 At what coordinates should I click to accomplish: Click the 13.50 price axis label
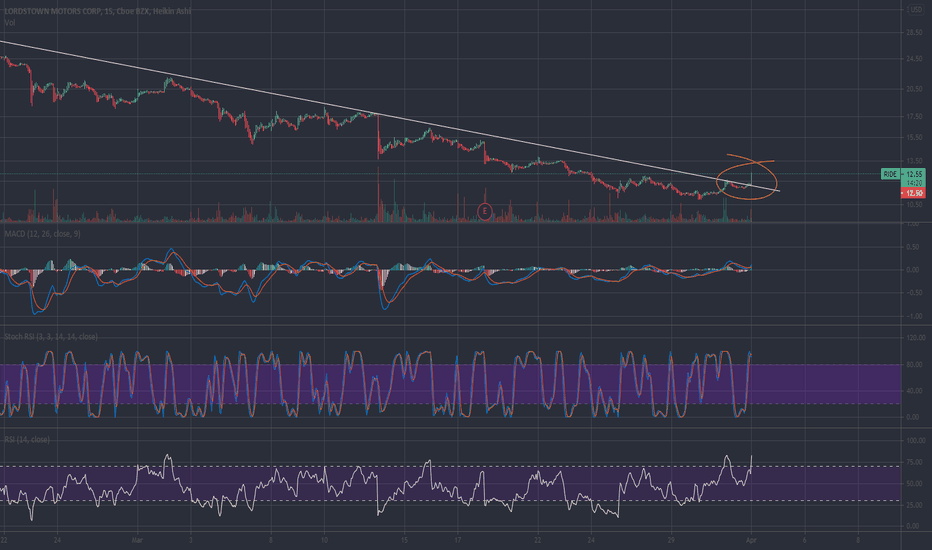[x=914, y=161]
